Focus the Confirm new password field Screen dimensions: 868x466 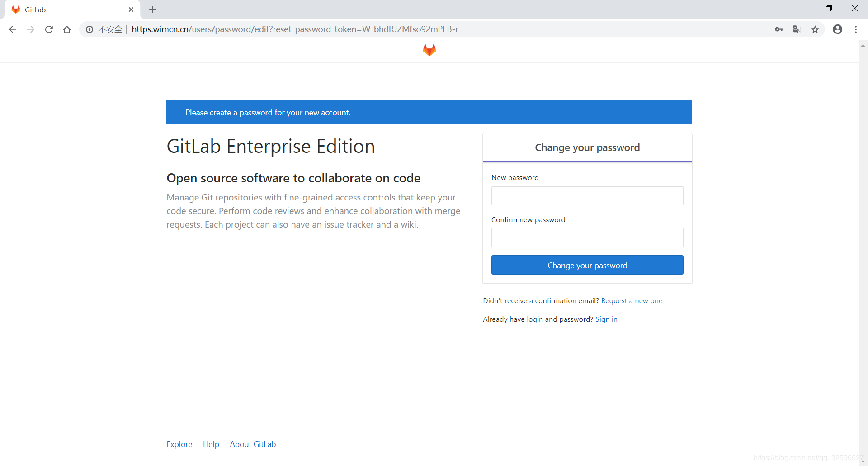[587, 238]
